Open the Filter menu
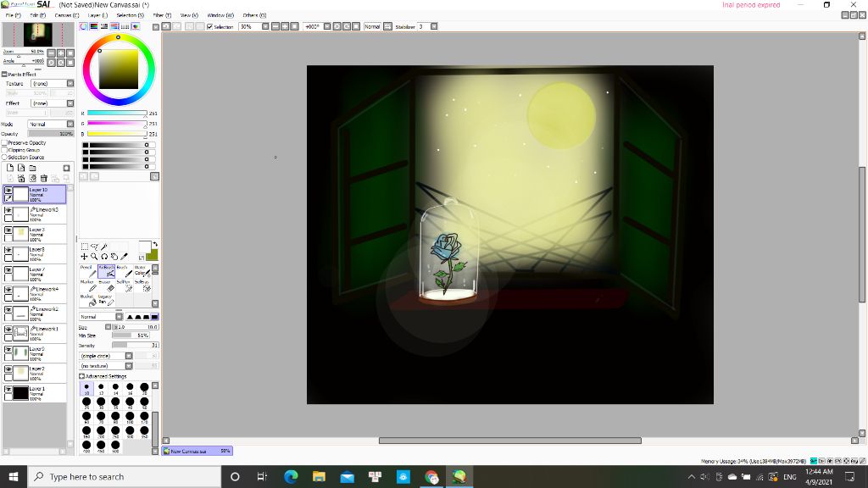 (162, 15)
